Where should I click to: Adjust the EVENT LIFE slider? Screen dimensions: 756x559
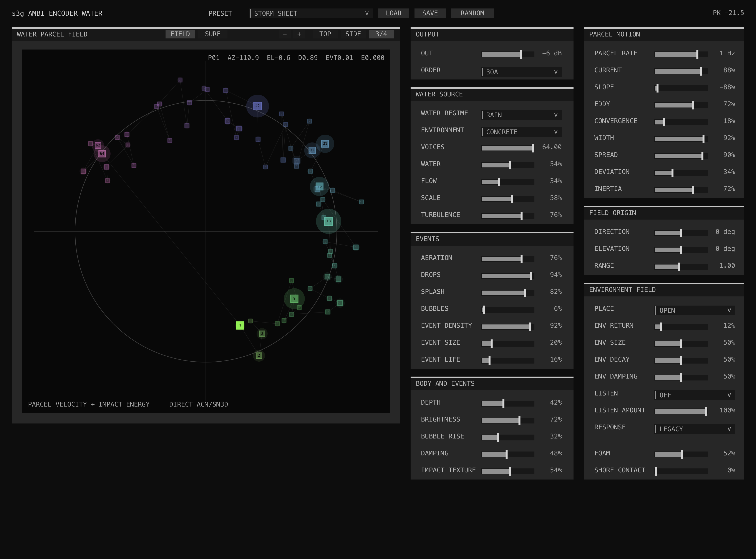click(508, 360)
